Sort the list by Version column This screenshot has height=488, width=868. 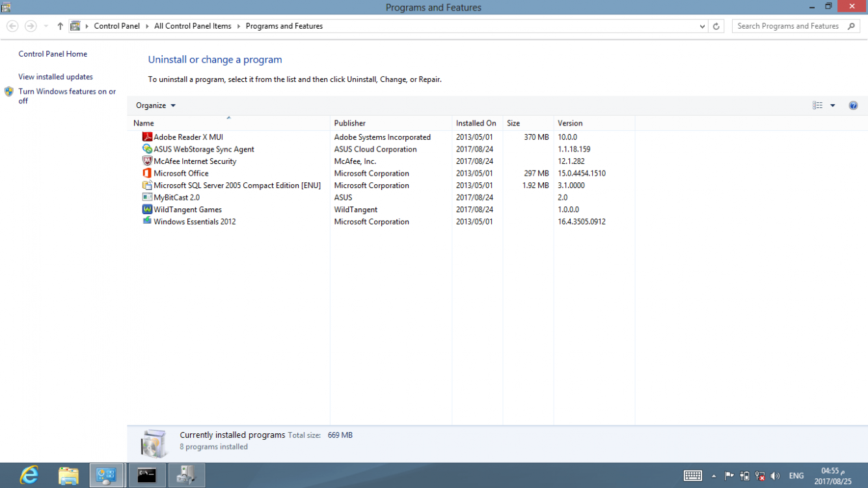tap(594, 123)
